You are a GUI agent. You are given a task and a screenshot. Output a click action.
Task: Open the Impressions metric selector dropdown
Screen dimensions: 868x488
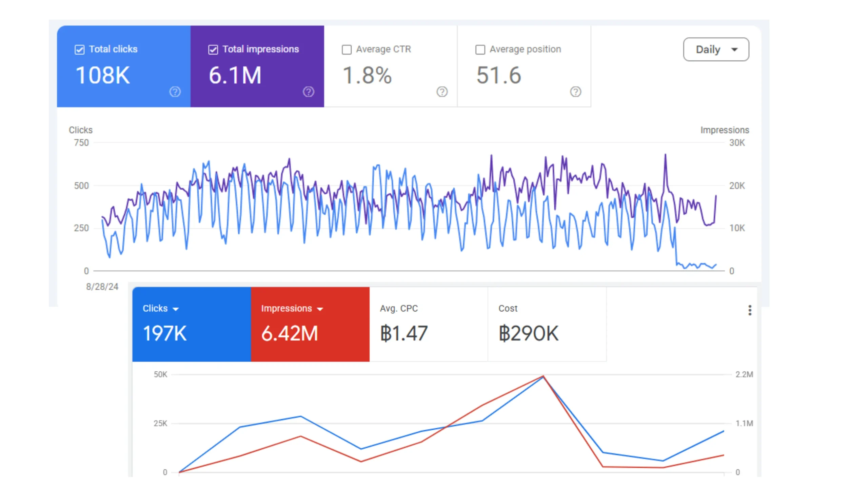coord(320,309)
